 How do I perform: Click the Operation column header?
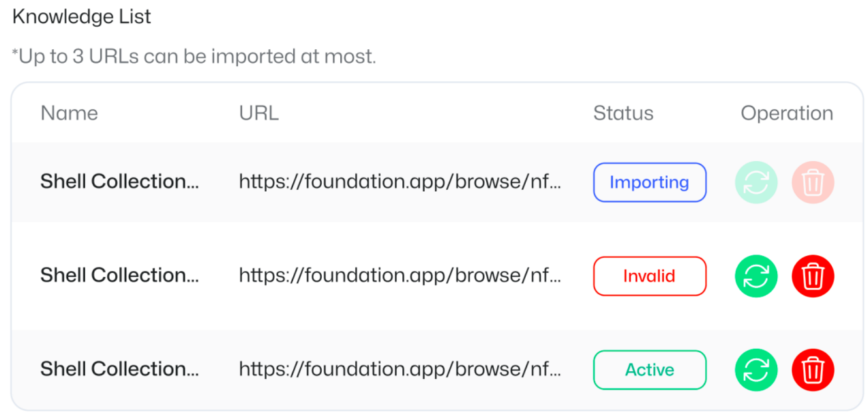787,113
